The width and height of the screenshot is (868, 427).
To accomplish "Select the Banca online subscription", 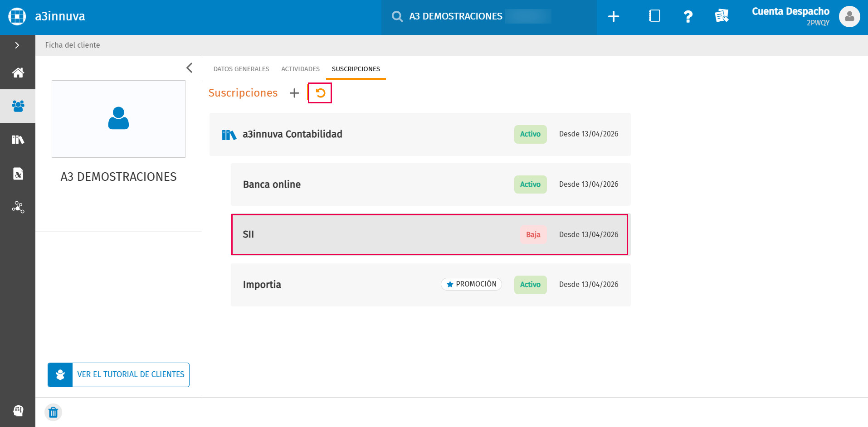I will (x=430, y=184).
